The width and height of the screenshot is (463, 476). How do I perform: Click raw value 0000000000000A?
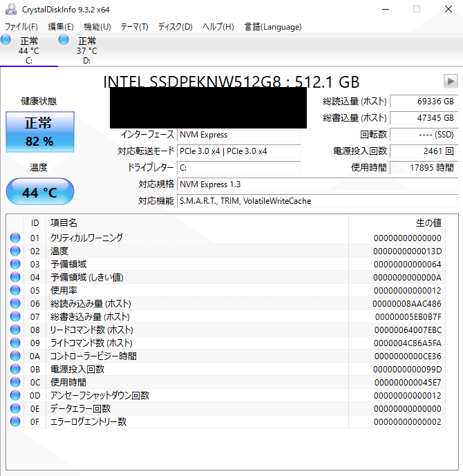click(407, 278)
